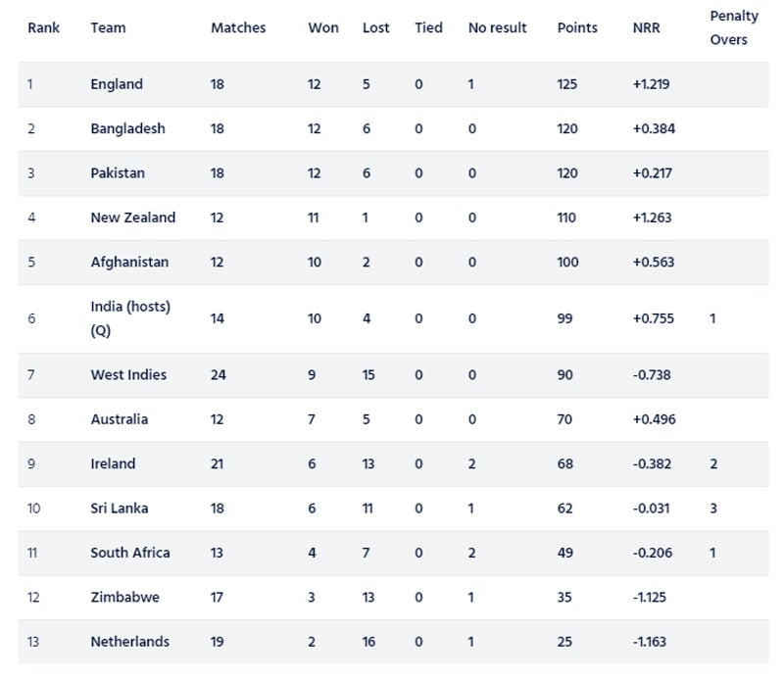Select the England team name
This screenshot has height=679, width=784.
(117, 84)
